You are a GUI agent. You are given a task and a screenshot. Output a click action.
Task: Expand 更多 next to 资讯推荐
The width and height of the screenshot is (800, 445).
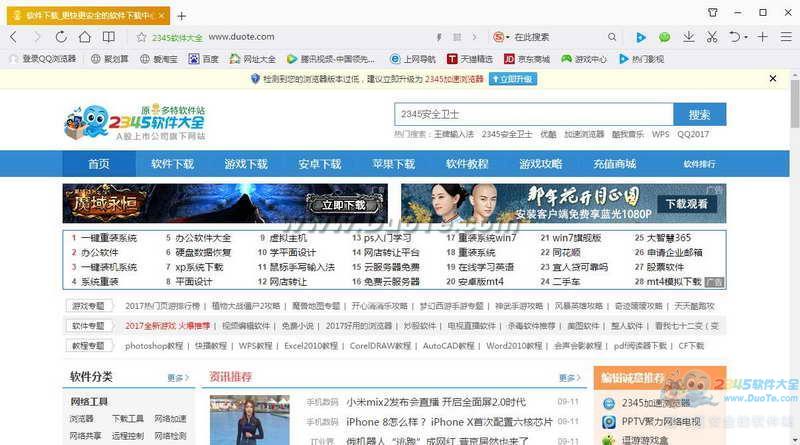click(570, 378)
